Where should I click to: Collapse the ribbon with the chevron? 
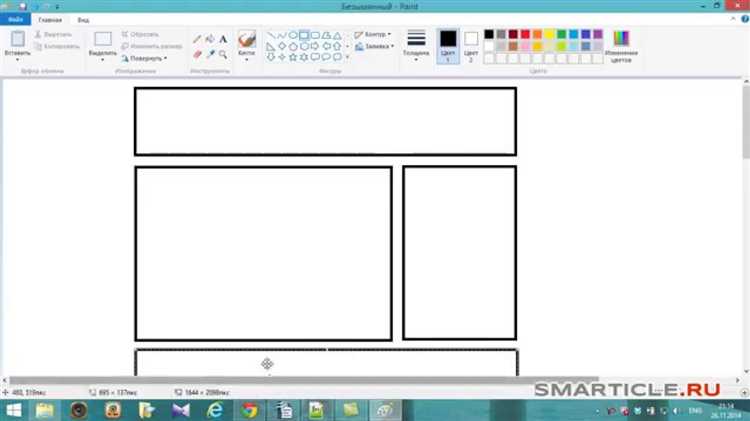733,19
